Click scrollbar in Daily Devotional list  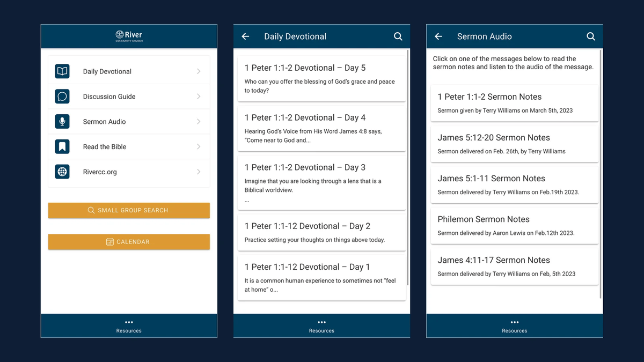408,167
